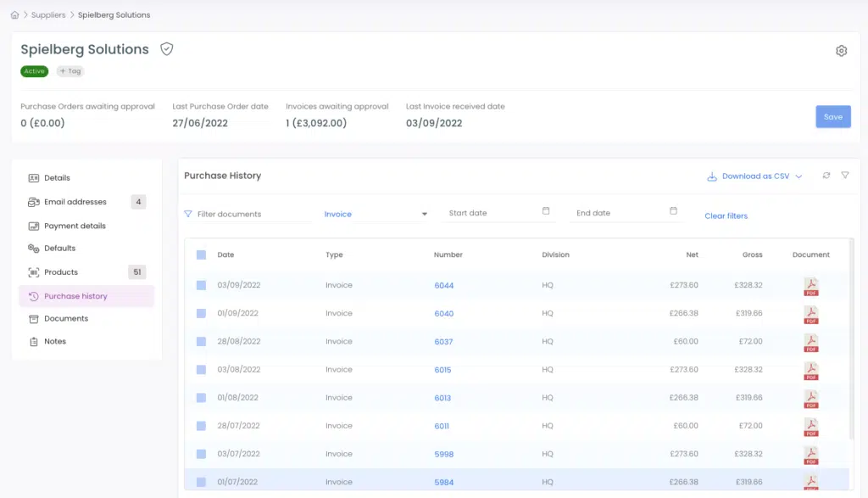
Task: Go to Suppliers in the breadcrumb
Action: tap(48, 15)
